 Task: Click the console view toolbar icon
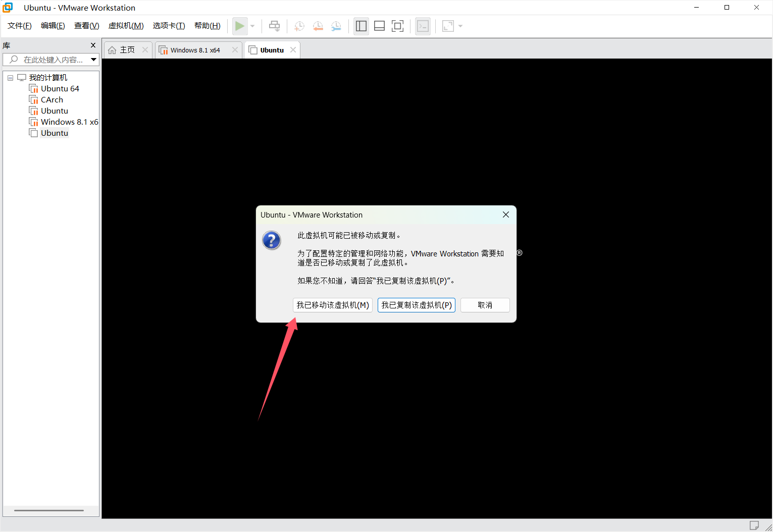coord(423,26)
